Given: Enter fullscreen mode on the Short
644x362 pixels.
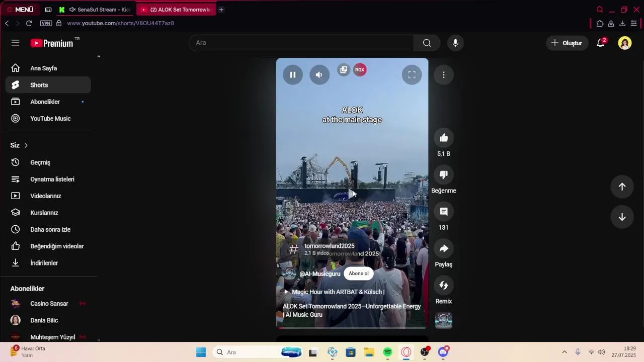Looking at the screenshot, I should click(412, 75).
